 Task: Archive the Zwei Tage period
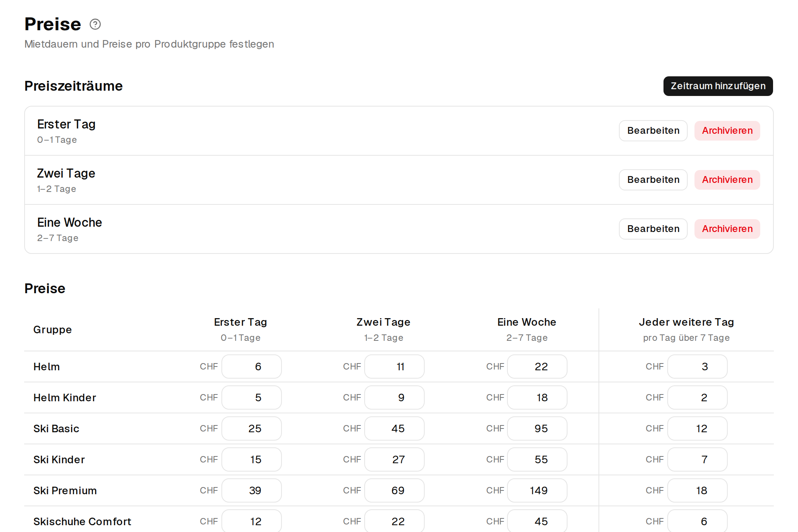pyautogui.click(x=727, y=180)
